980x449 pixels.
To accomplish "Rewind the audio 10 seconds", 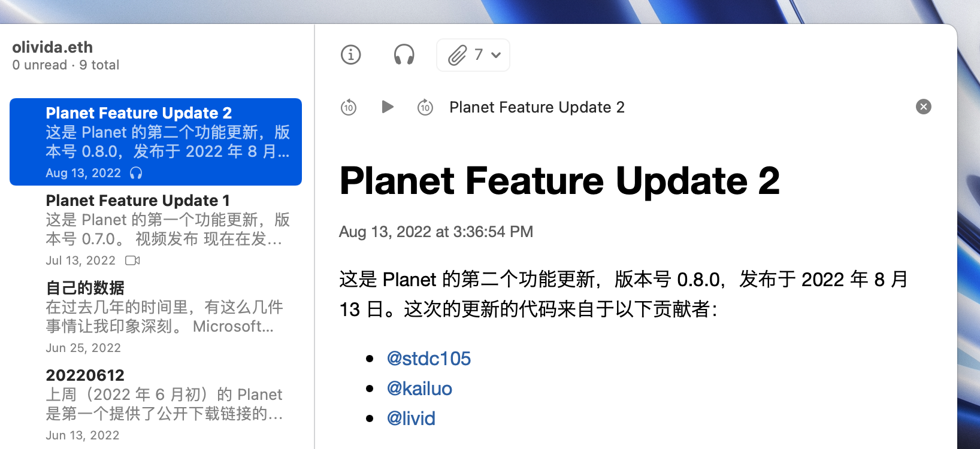I will pos(348,107).
